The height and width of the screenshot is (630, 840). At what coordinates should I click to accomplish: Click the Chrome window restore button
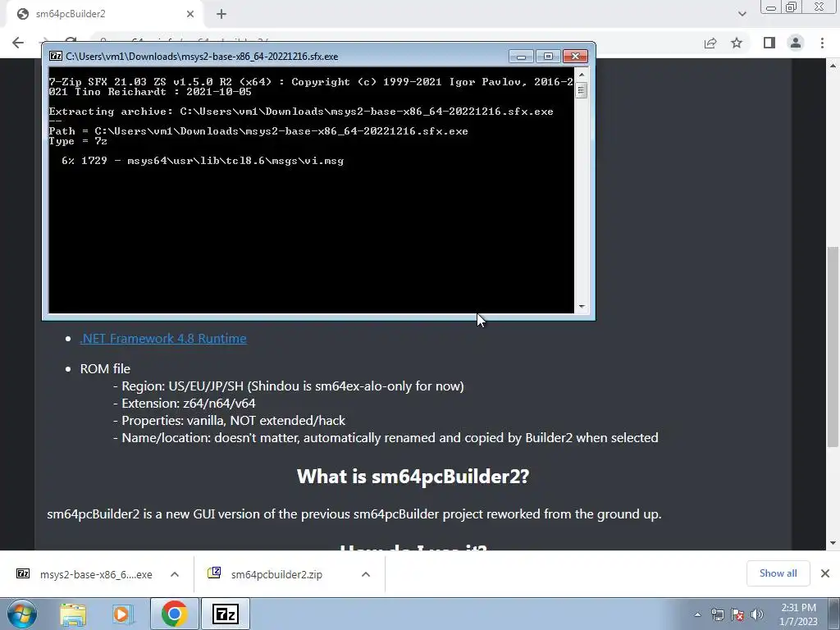click(791, 7)
